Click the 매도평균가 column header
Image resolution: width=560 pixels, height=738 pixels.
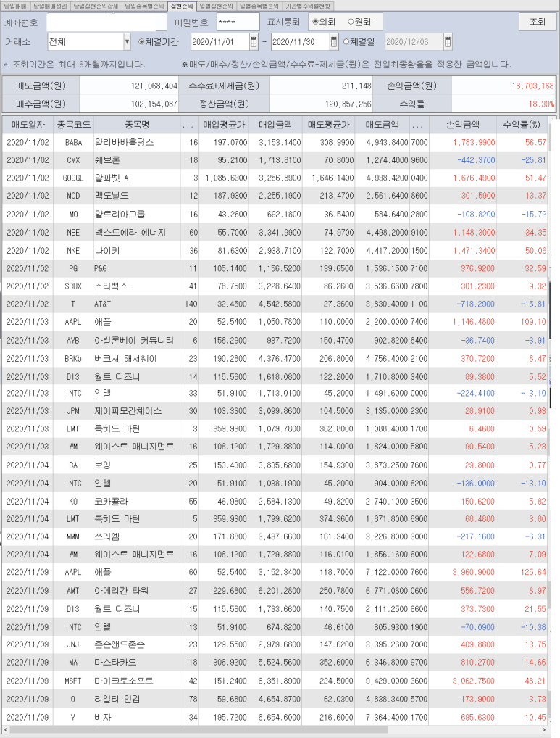[328, 125]
